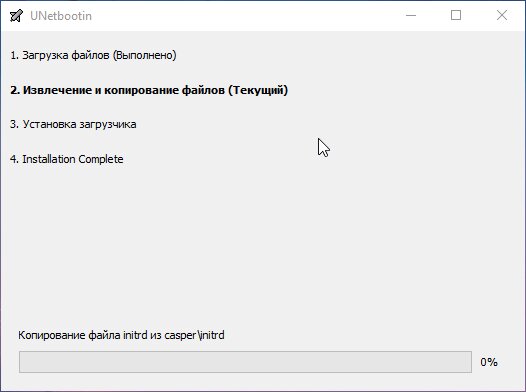Image resolution: width=526 pixels, height=392 pixels.
Task: Click the number 3 before Установка загрузчика
Action: (x=14, y=124)
